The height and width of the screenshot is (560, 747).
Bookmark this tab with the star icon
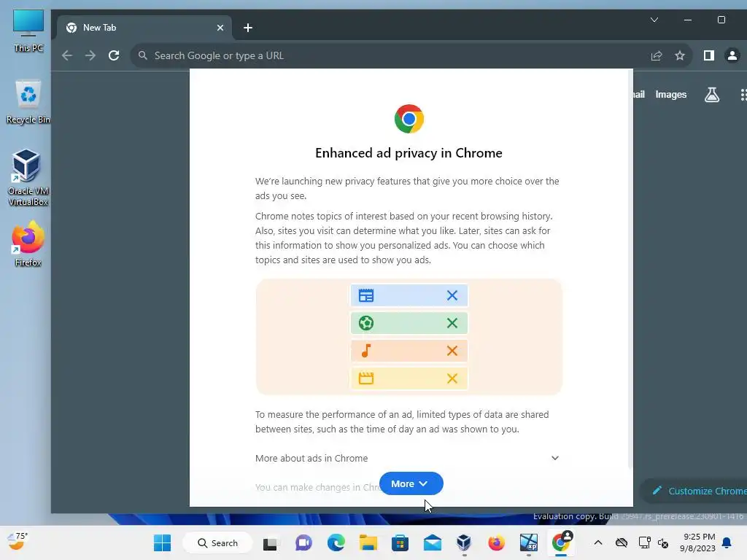[680, 55]
